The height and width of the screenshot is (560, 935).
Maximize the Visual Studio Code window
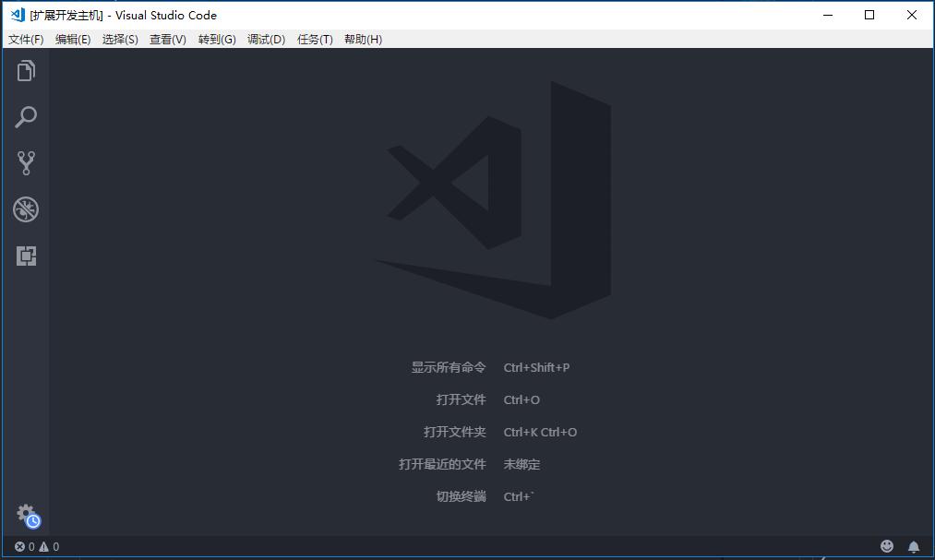click(869, 15)
